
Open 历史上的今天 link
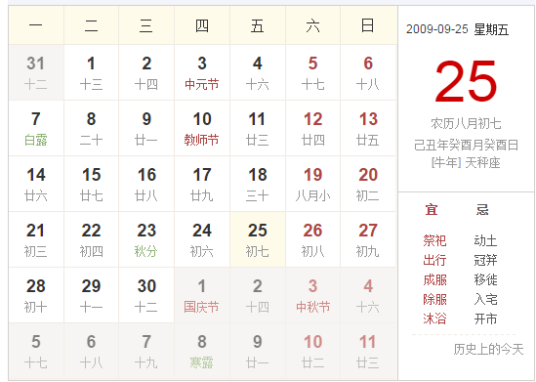[488, 349]
